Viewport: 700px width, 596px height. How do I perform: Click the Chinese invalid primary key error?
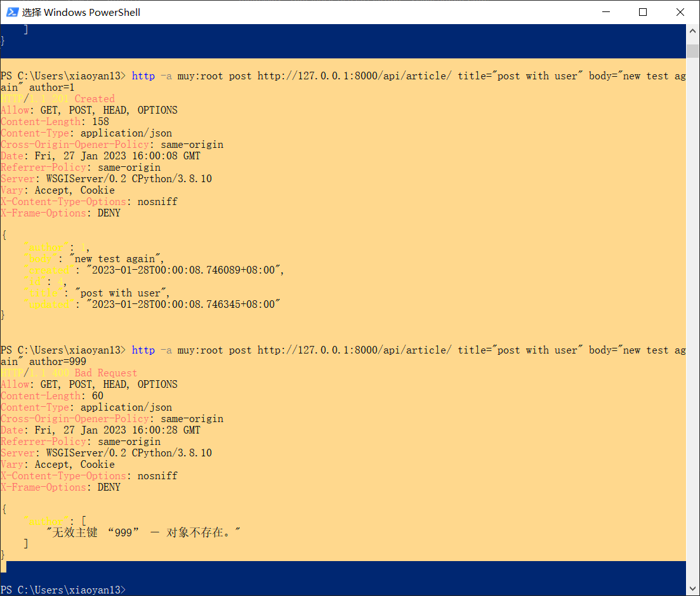(143, 533)
